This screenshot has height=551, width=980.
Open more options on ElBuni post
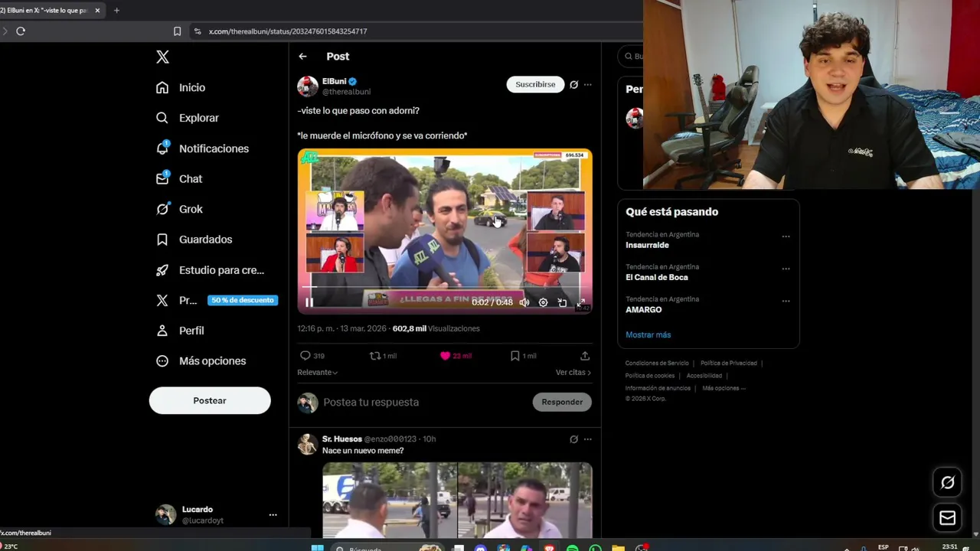click(588, 85)
